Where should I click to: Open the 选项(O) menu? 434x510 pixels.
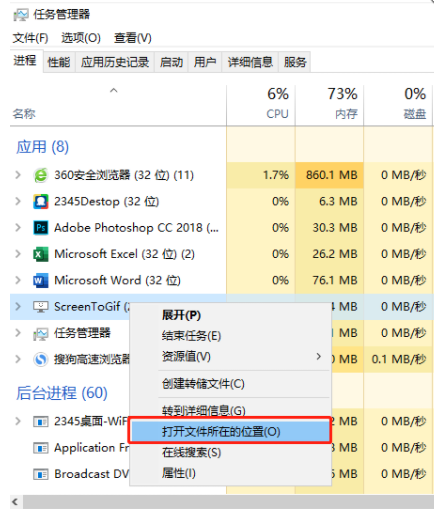tap(81, 38)
